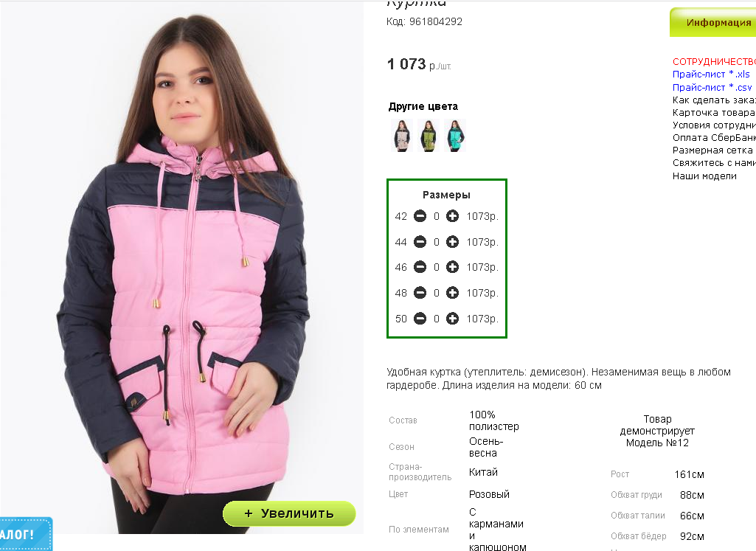Download Прайс-лист *.xls file
This screenshot has height=551, width=756.
pyautogui.click(x=711, y=74)
